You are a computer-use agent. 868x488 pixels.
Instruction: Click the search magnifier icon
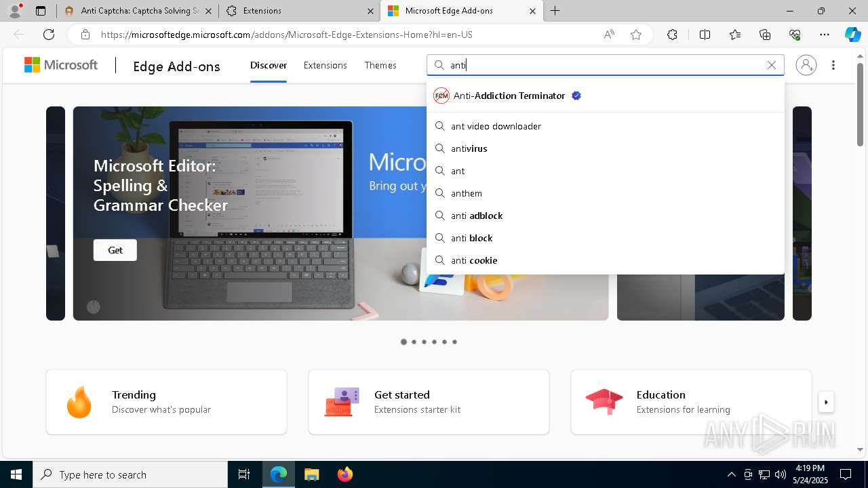[439, 65]
